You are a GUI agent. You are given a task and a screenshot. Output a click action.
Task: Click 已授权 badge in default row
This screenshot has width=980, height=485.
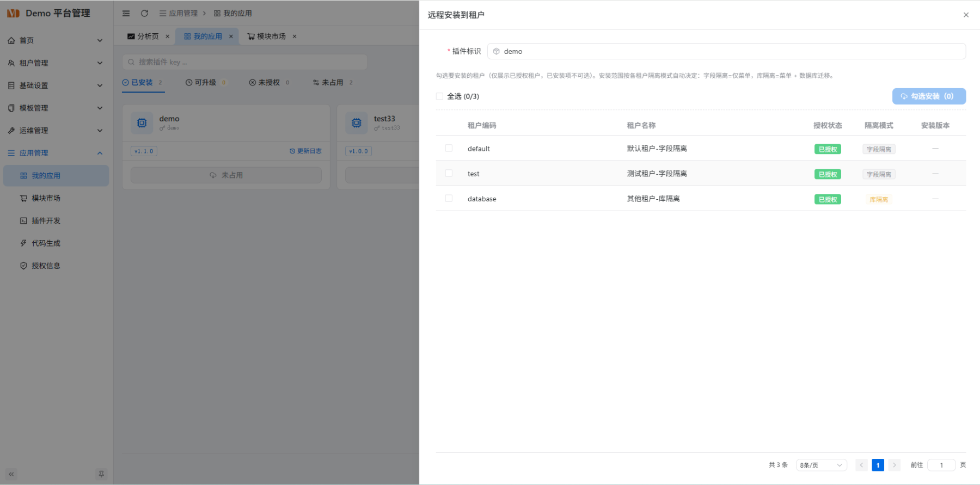click(x=828, y=149)
